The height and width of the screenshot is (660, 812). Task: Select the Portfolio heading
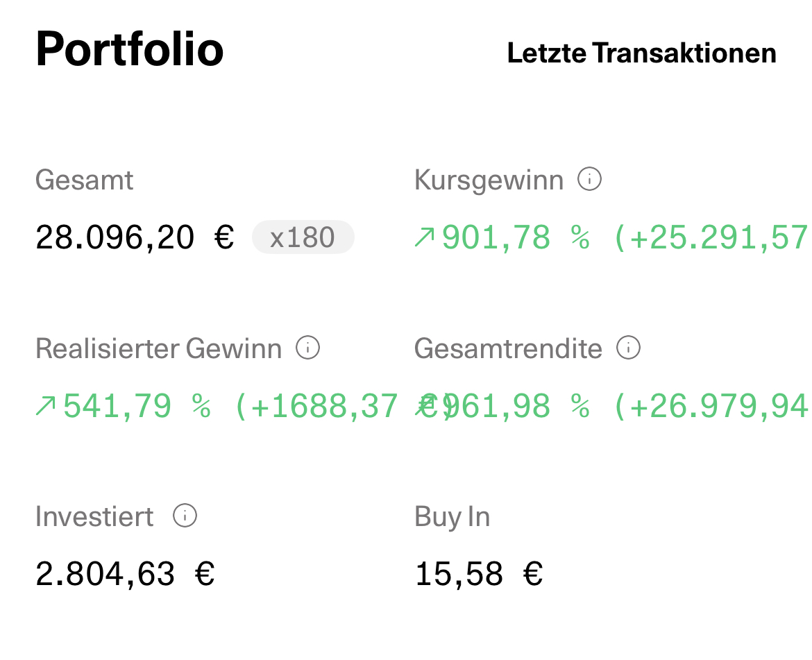[129, 50]
